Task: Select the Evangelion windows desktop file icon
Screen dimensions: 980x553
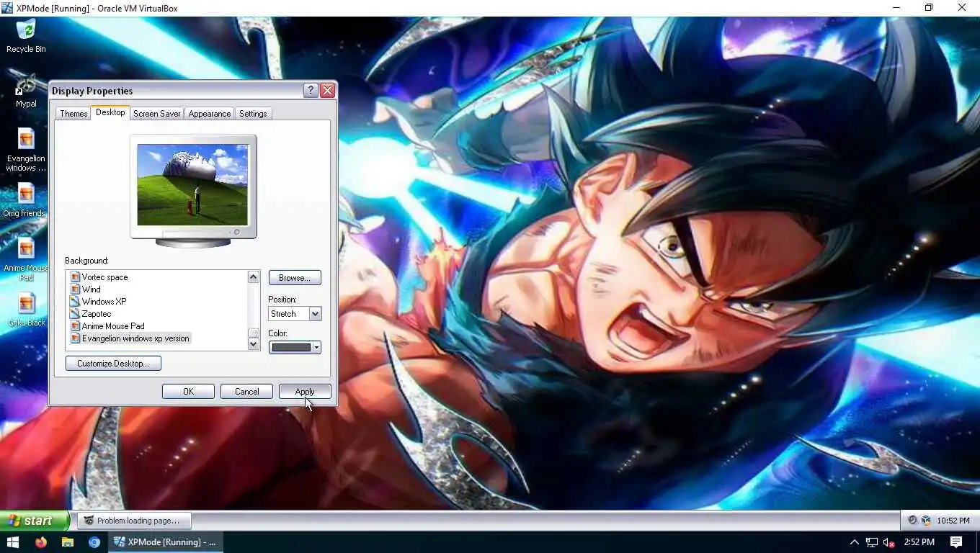Action: click(x=26, y=140)
